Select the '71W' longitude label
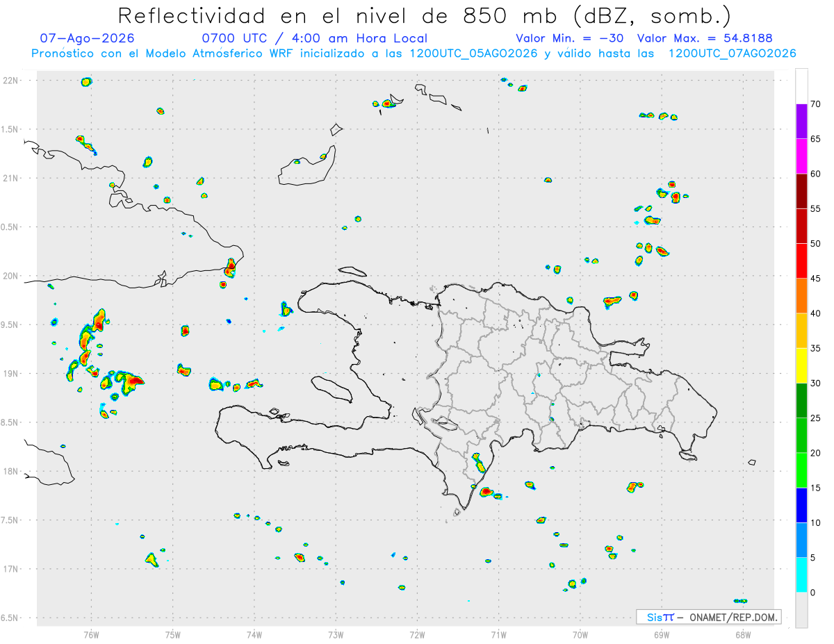 [499, 634]
